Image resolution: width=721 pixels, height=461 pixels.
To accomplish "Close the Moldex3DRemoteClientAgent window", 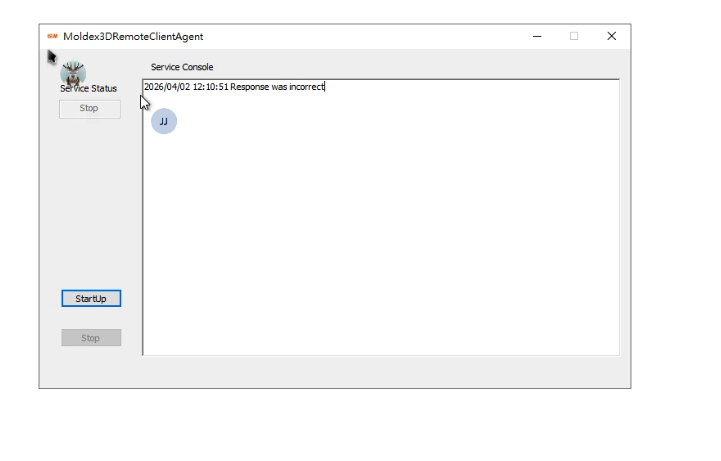I will tap(611, 36).
